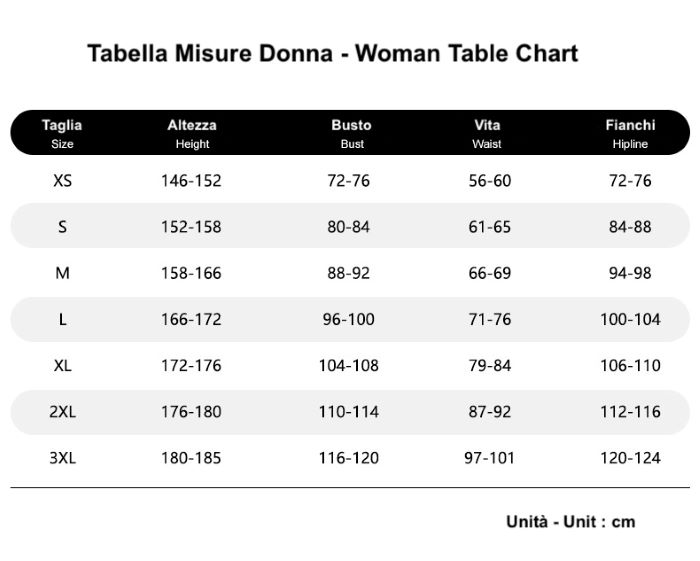Select the L size row label
The width and height of the screenshot is (700, 561).
[x=62, y=320]
